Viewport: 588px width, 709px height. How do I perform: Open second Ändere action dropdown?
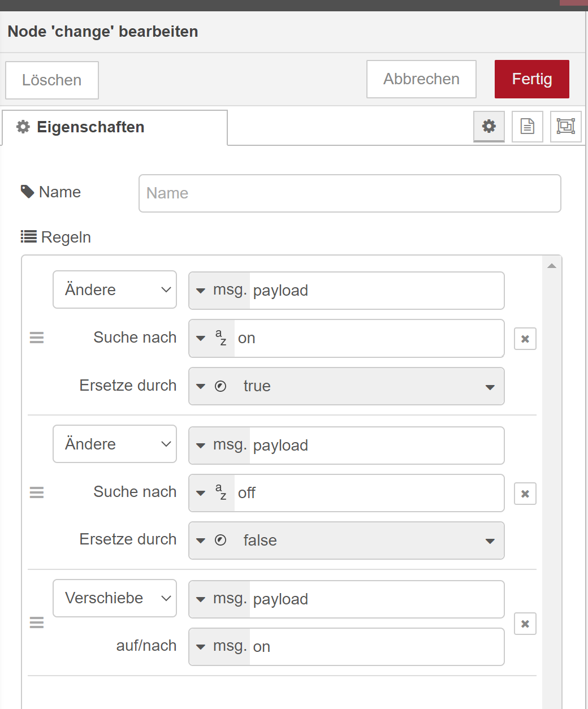115,444
